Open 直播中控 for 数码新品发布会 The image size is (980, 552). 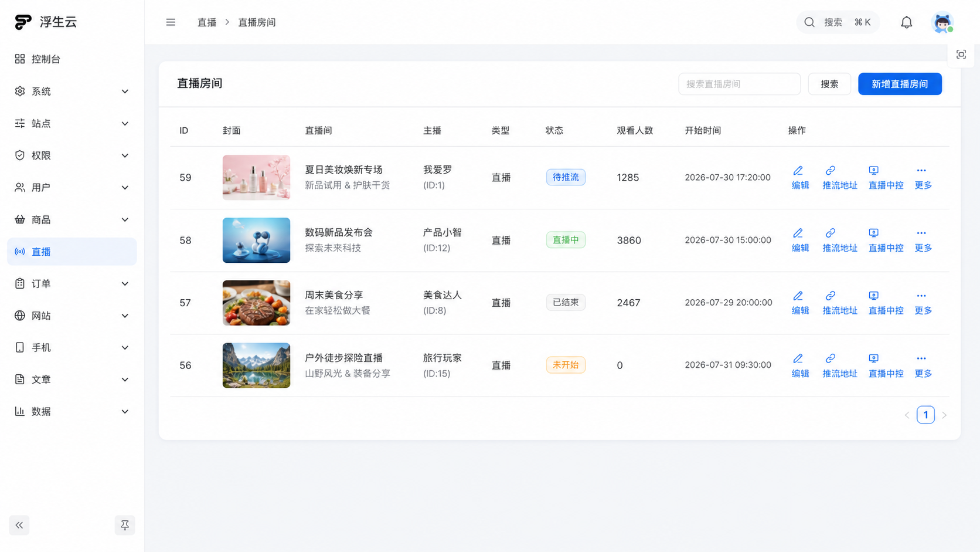tap(886, 241)
